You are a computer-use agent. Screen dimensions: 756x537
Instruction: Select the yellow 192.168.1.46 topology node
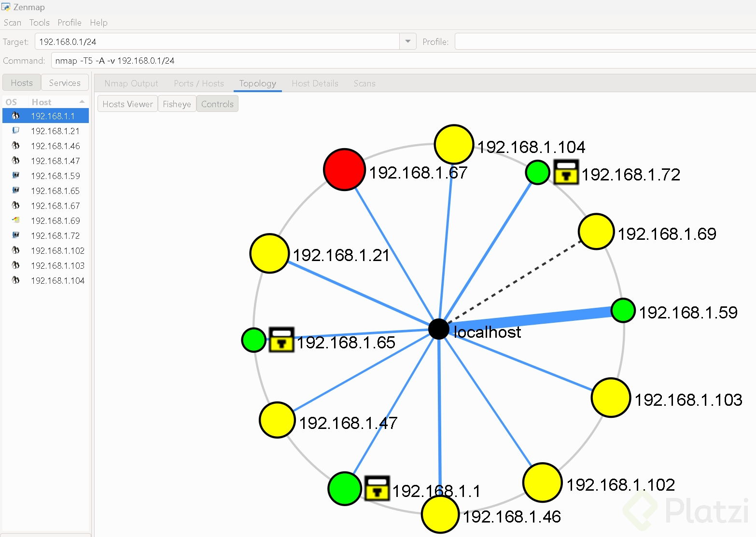440,514
